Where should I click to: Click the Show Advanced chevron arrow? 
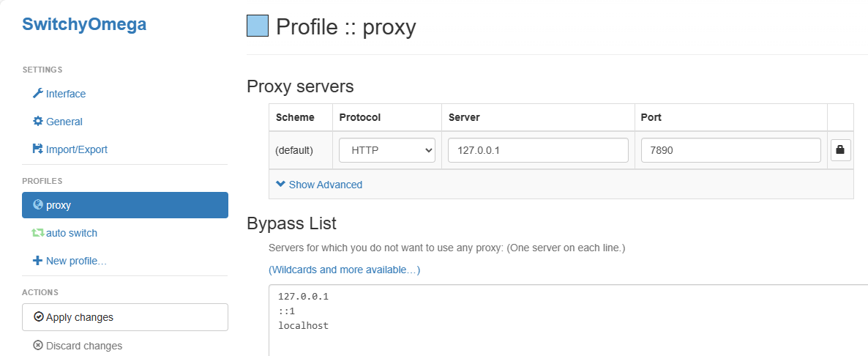click(280, 185)
